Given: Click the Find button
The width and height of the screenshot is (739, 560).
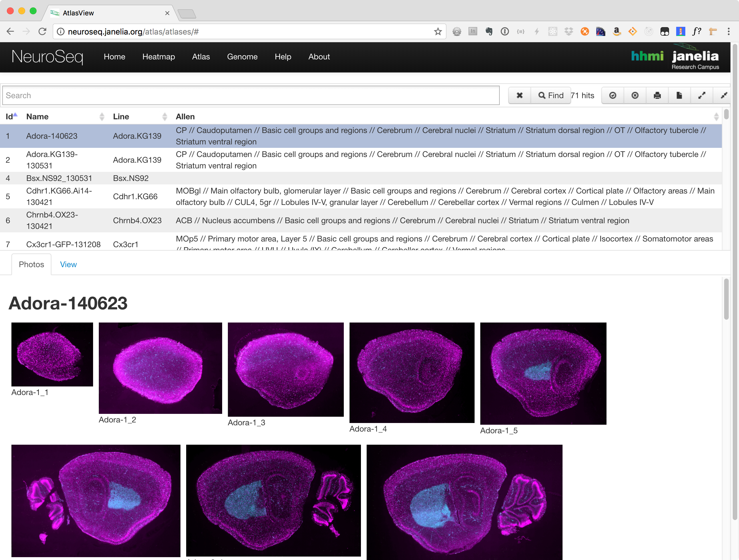Looking at the screenshot, I should [x=551, y=96].
